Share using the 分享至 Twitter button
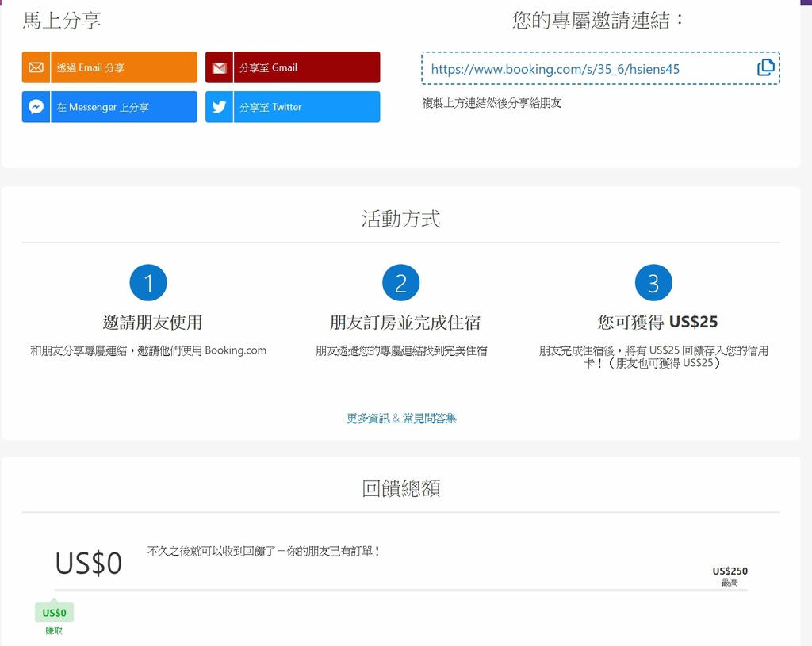 [x=293, y=107]
